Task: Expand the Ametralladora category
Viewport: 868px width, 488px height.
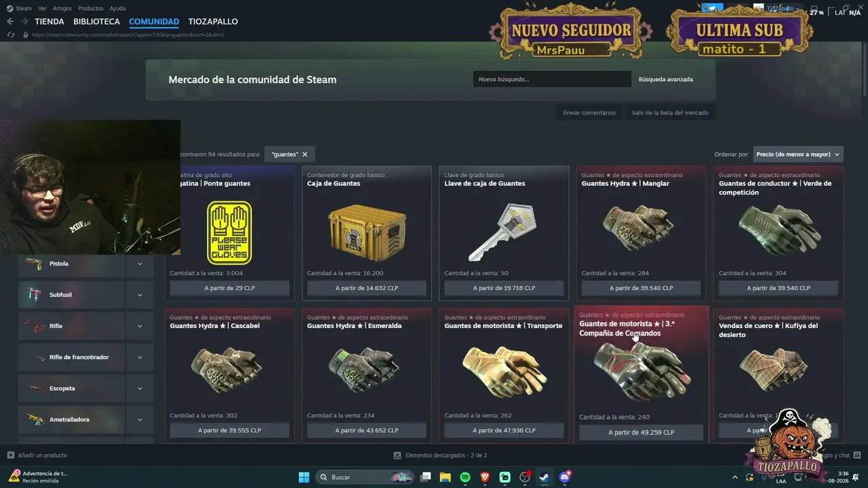Action: [140, 420]
